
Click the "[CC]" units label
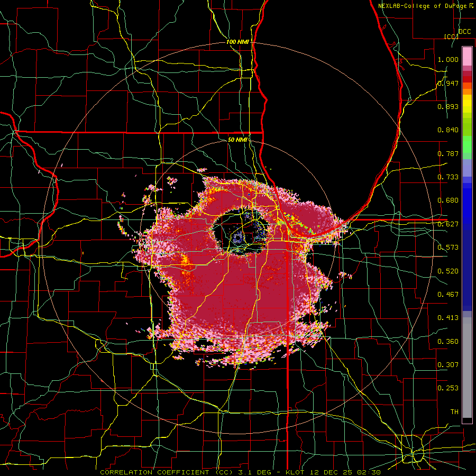pyautogui.click(x=452, y=36)
